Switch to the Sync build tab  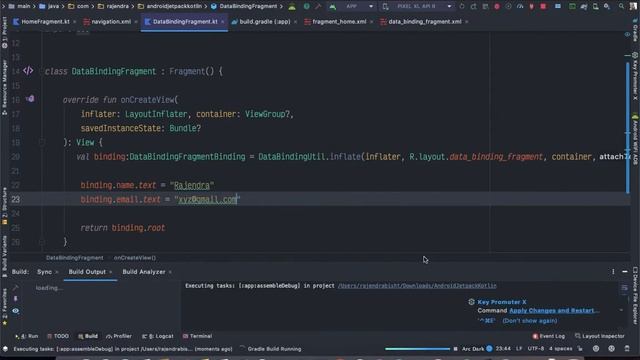[x=44, y=272]
